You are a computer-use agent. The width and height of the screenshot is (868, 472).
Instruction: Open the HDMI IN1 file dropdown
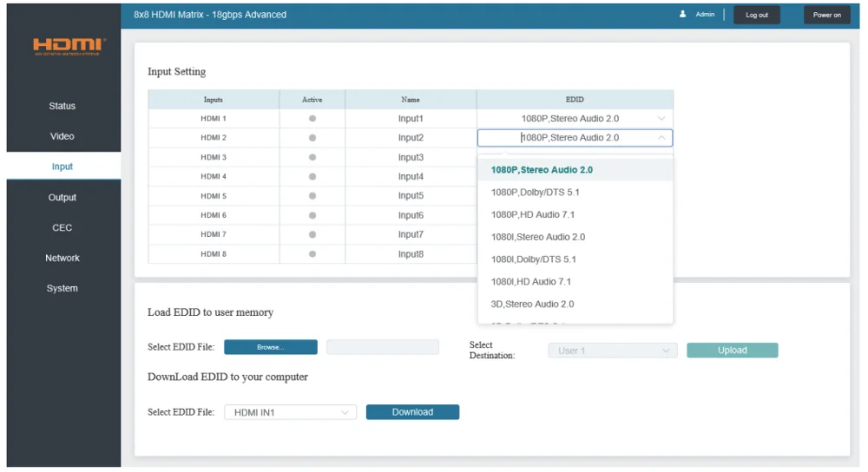point(290,412)
